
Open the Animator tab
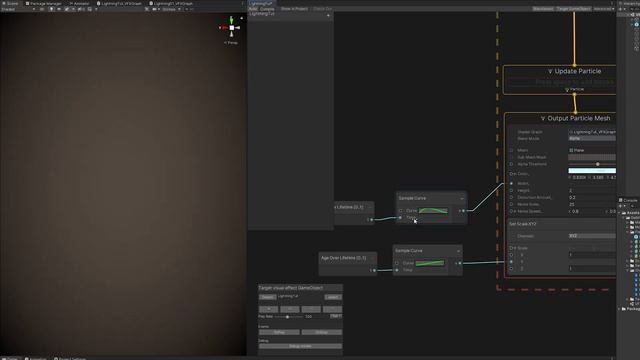click(80, 3)
